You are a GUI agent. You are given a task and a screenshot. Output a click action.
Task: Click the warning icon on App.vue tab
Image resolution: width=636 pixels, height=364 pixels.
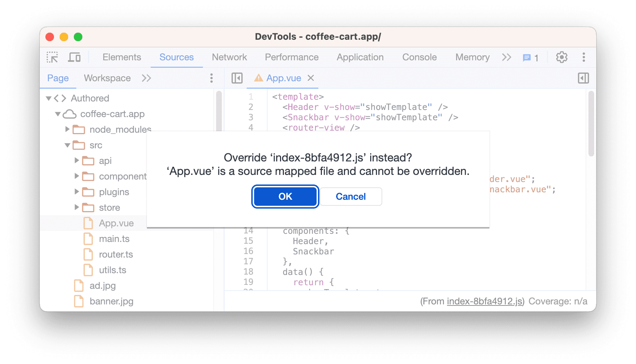point(259,78)
